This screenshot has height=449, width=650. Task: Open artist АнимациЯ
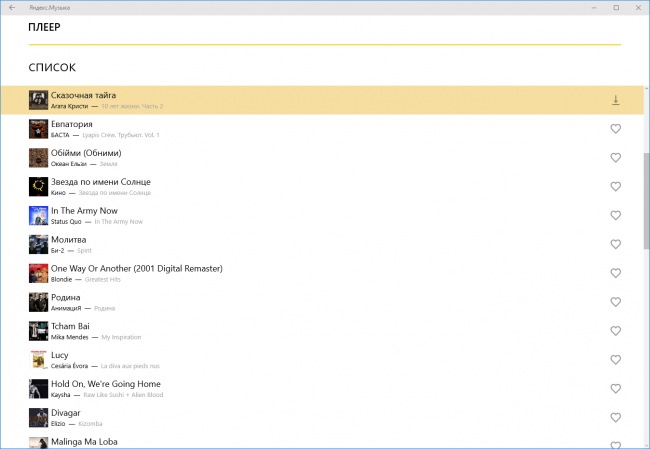66,308
